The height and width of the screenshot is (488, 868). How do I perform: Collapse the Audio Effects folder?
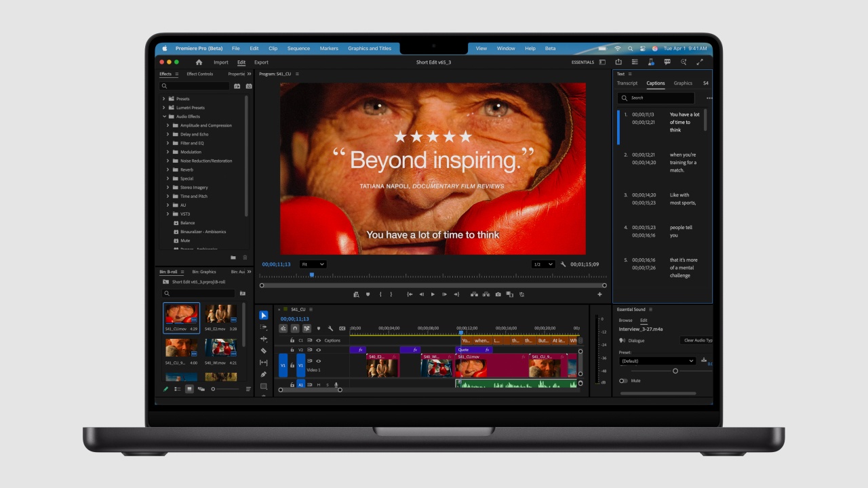[x=164, y=116]
